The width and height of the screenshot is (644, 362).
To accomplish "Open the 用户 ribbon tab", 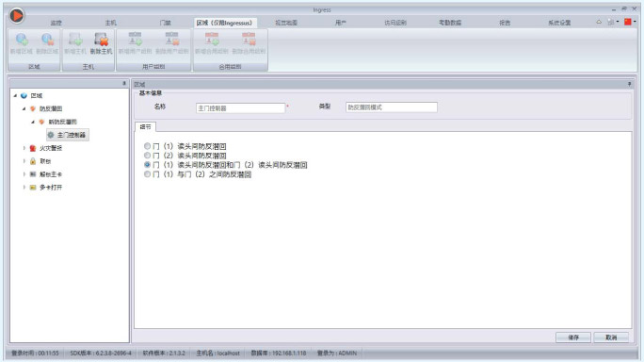I will (x=341, y=23).
